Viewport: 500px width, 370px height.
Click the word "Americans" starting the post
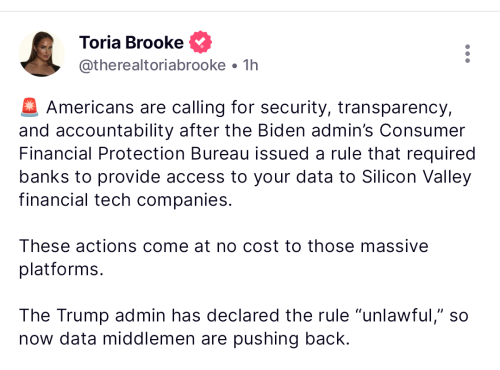(x=90, y=108)
